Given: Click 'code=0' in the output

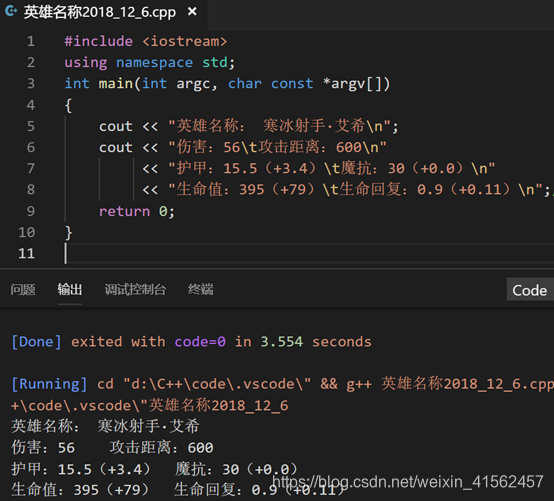Looking at the screenshot, I should point(200,342).
